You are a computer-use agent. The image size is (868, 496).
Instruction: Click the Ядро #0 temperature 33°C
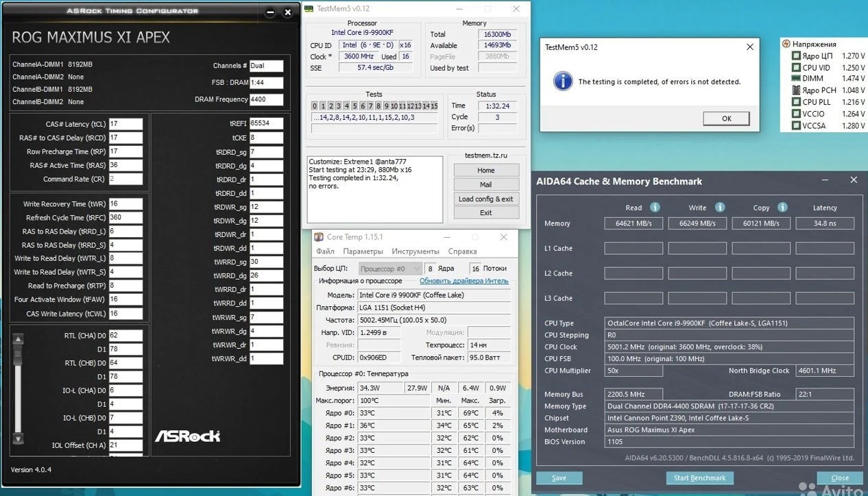tap(394, 413)
